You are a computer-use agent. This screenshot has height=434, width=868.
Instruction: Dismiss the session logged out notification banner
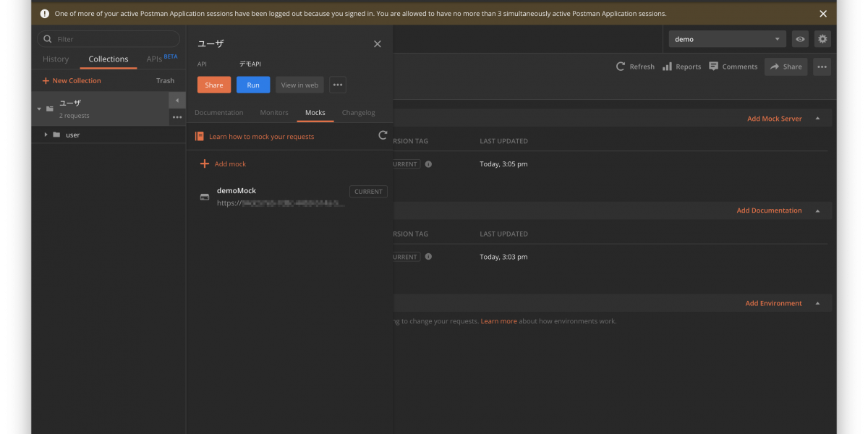(x=822, y=14)
